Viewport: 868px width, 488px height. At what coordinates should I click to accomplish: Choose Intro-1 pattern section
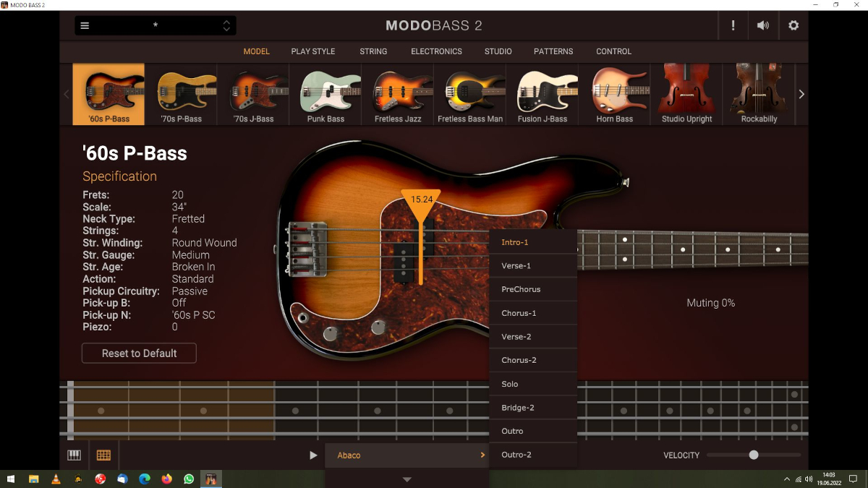(533, 242)
